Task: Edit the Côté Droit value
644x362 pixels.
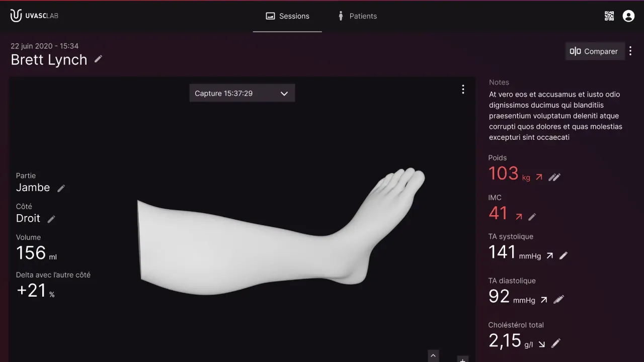Action: click(51, 219)
